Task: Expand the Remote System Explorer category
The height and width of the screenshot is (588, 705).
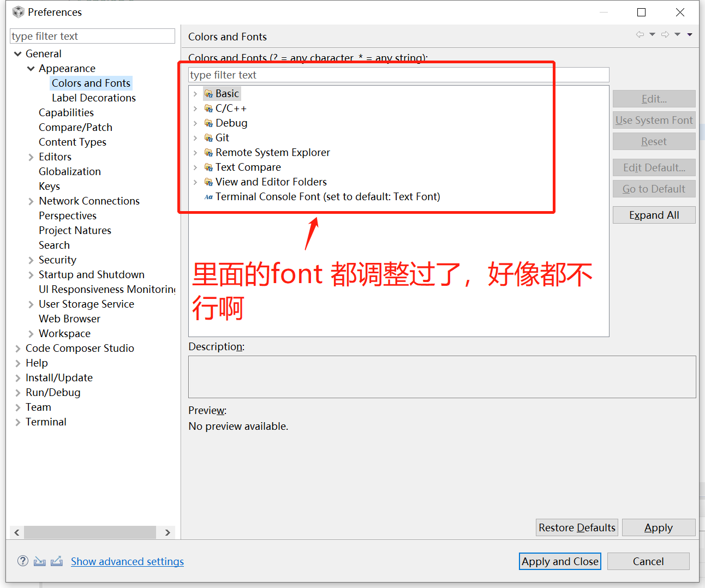Action: click(195, 153)
